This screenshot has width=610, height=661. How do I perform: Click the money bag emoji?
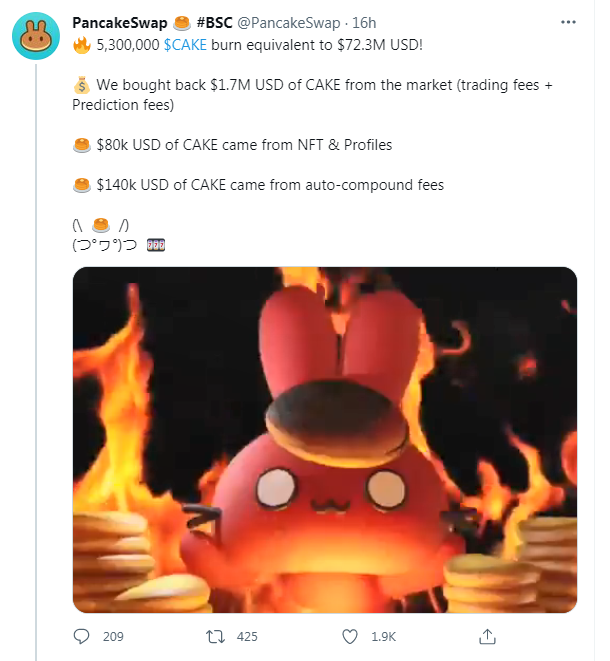pyautogui.click(x=82, y=85)
